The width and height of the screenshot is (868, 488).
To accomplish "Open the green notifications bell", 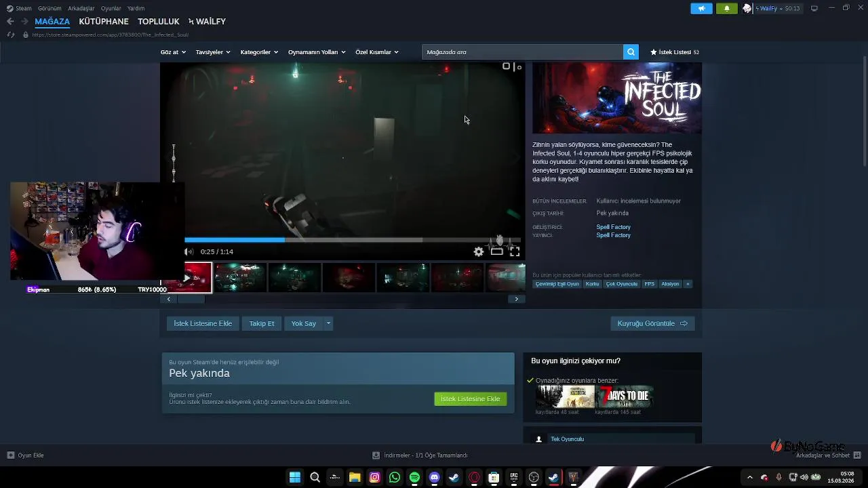I will tap(727, 8).
